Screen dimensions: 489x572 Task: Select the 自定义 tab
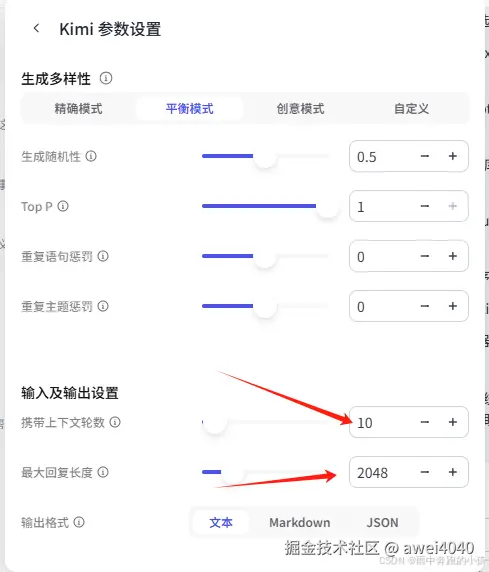pyautogui.click(x=411, y=109)
